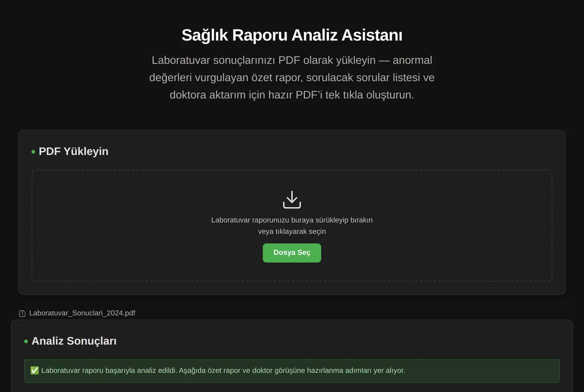Screen dimensions: 584x392
Task: Select the Laboratuvar_Sonuclari_2024.pdf file name
Action: click(x=82, y=313)
